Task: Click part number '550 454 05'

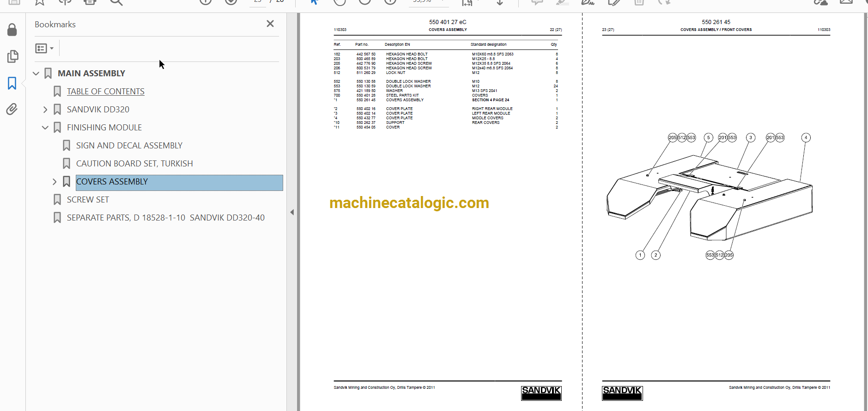Action: (x=366, y=128)
